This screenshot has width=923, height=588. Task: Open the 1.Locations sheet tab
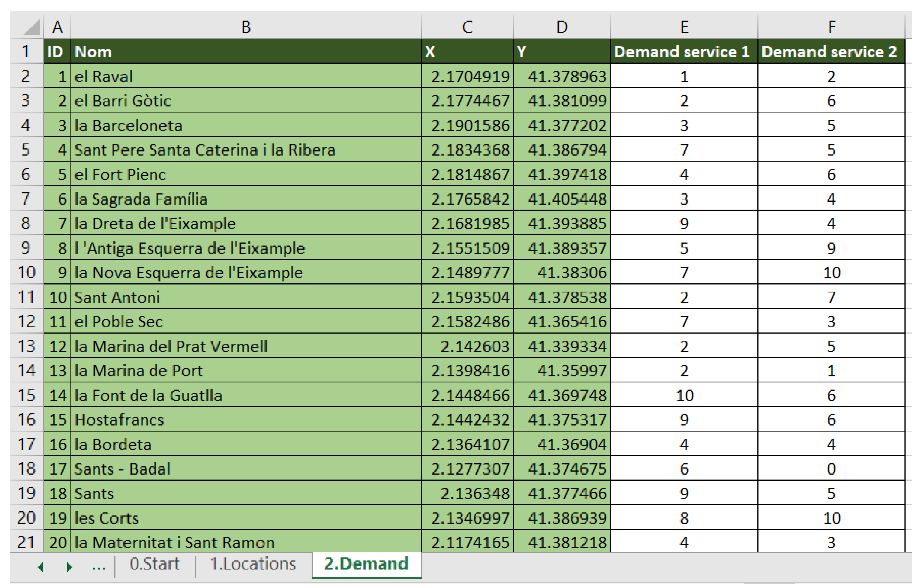253,564
